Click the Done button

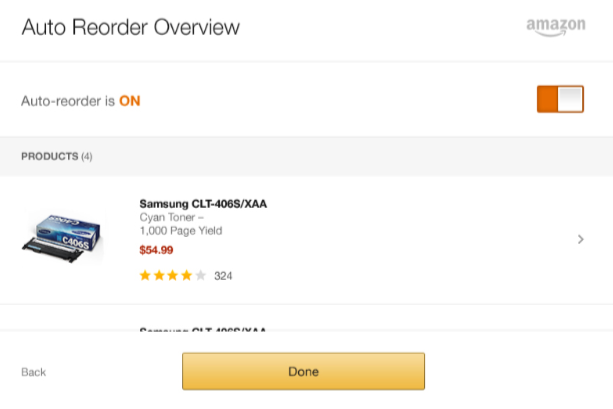point(303,371)
